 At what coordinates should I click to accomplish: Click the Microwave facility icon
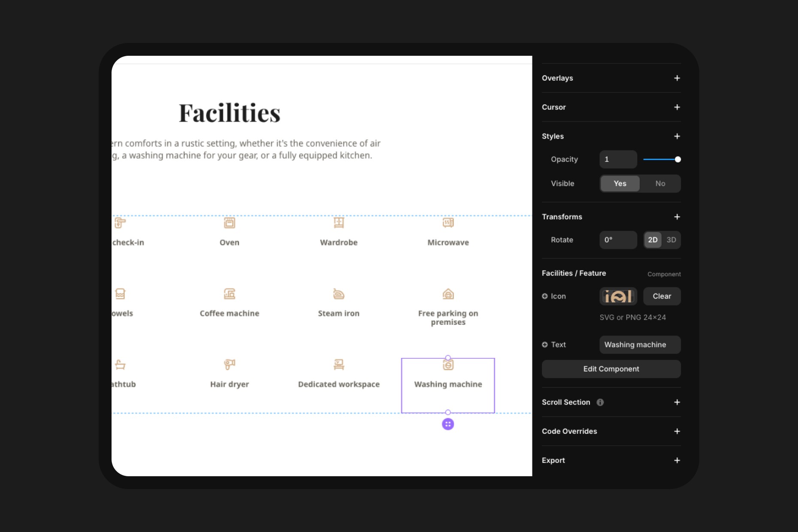[x=448, y=223]
